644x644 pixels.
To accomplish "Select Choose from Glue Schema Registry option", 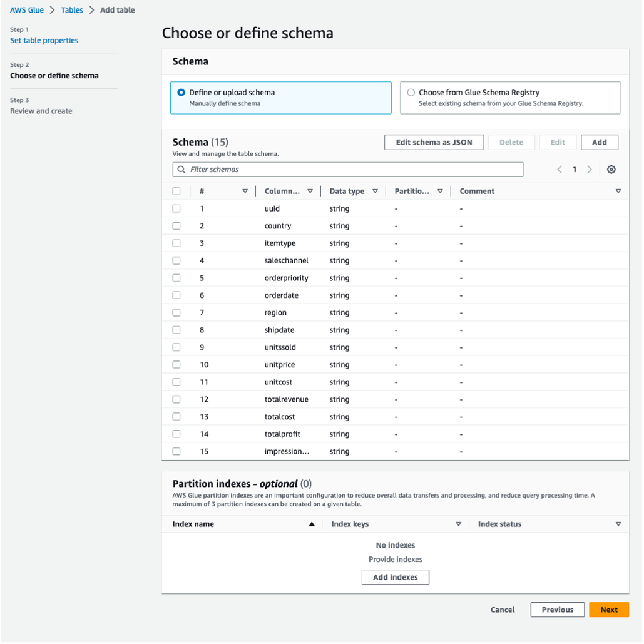I will 510,98.
